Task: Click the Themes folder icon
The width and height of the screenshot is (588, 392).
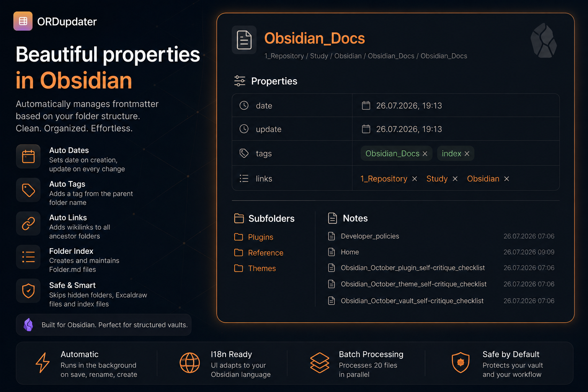Action: point(238,268)
